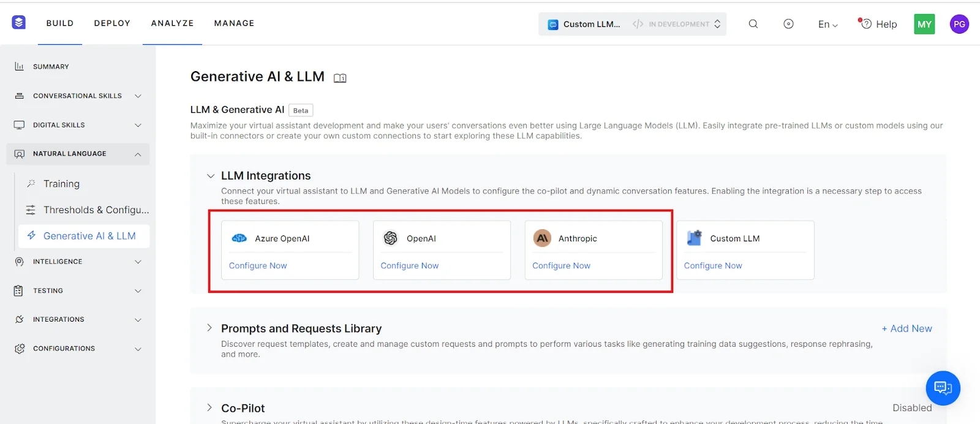This screenshot has height=424, width=980.
Task: Open the green MY account badge
Action: [924, 24]
